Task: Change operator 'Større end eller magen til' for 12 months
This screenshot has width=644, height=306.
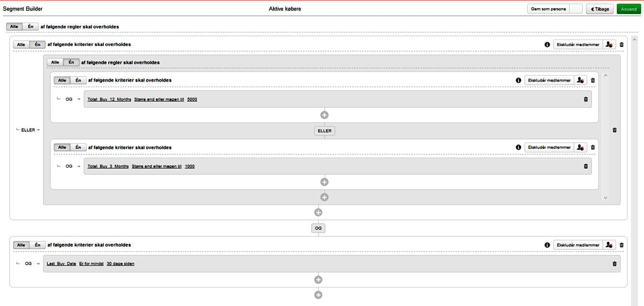Action: [159, 99]
